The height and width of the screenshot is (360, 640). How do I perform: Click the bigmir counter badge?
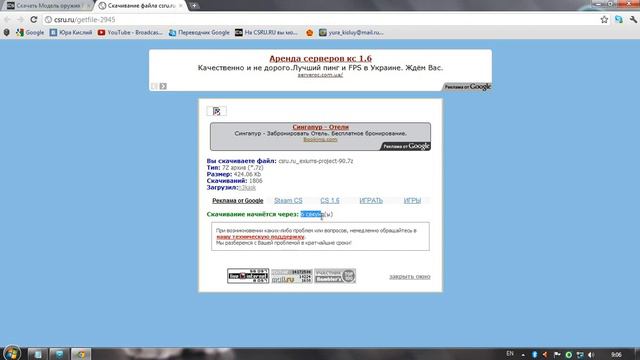click(x=248, y=276)
